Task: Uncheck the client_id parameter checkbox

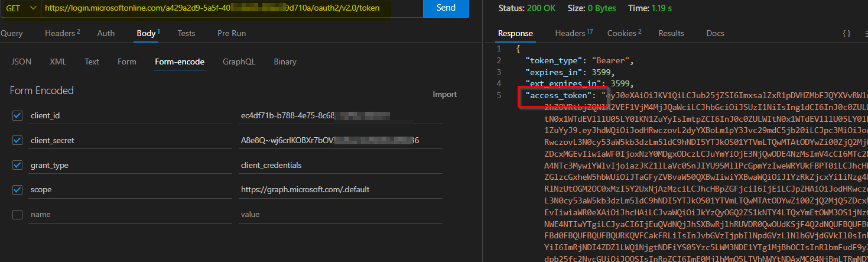Action: click(17, 115)
